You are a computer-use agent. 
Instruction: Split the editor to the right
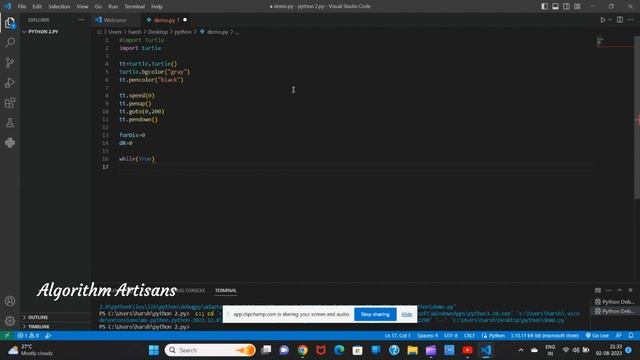620,20
